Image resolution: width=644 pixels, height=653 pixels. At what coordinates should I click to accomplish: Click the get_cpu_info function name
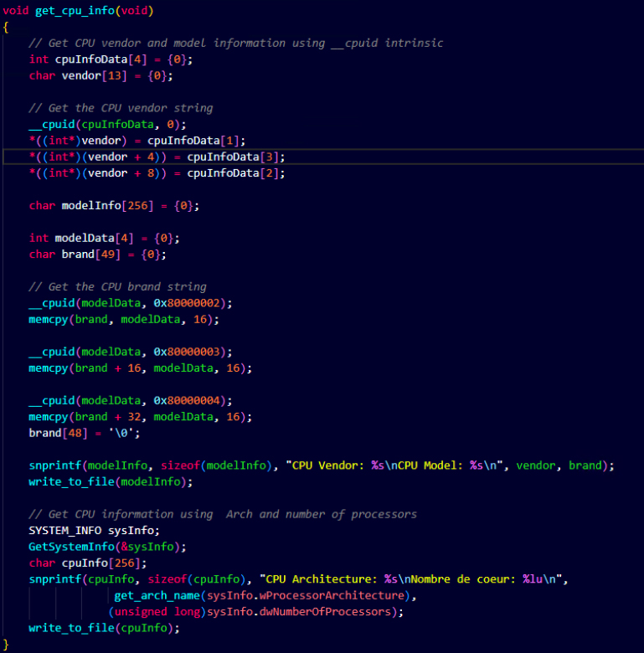75,11
